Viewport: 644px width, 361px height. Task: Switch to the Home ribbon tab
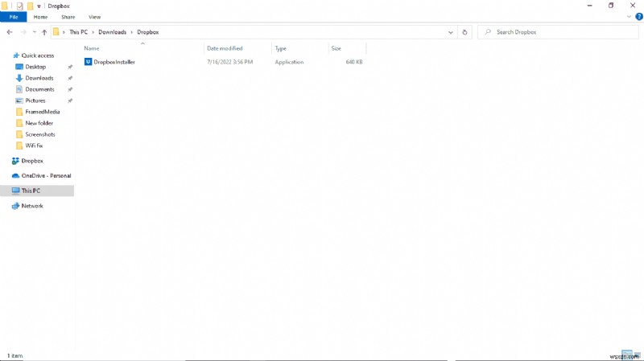point(40,17)
